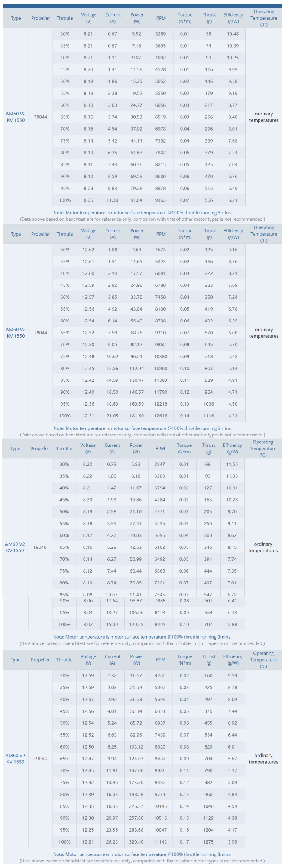Click the 91.04 power cell
Viewport: 285px width, 868px height.
137,200
